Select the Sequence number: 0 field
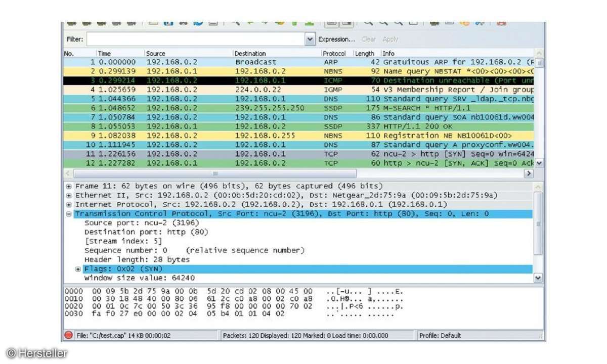This screenshot has height=364, width=607. pos(194,250)
